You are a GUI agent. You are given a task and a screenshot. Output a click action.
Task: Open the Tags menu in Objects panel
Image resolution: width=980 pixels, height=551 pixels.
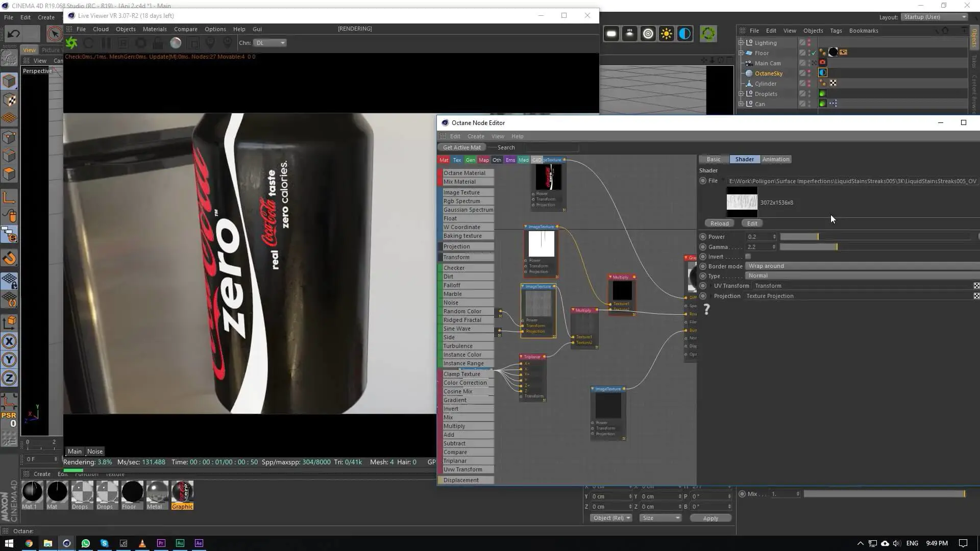point(836,31)
